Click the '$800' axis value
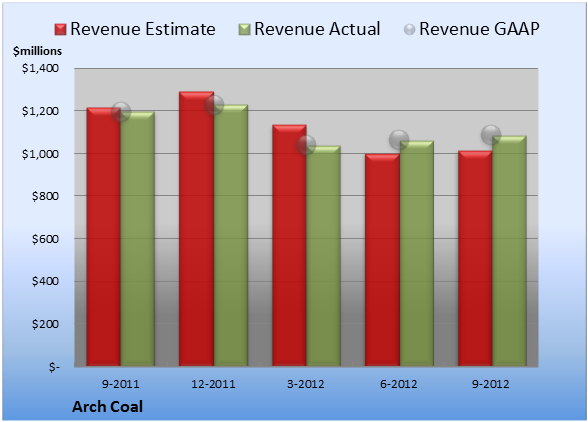Screen dimensions: 588x422 click(45, 196)
